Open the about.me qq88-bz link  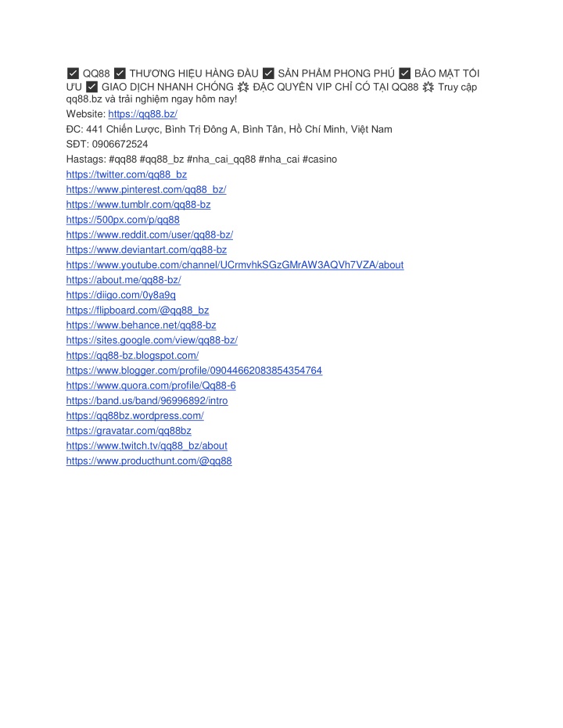click(124, 280)
